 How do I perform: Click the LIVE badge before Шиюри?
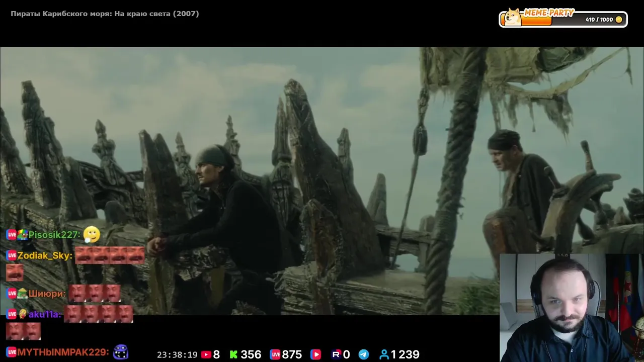[11, 294]
